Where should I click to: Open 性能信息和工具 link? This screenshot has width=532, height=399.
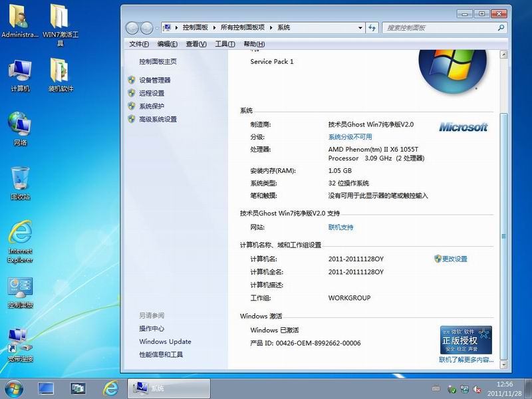pyautogui.click(x=161, y=354)
